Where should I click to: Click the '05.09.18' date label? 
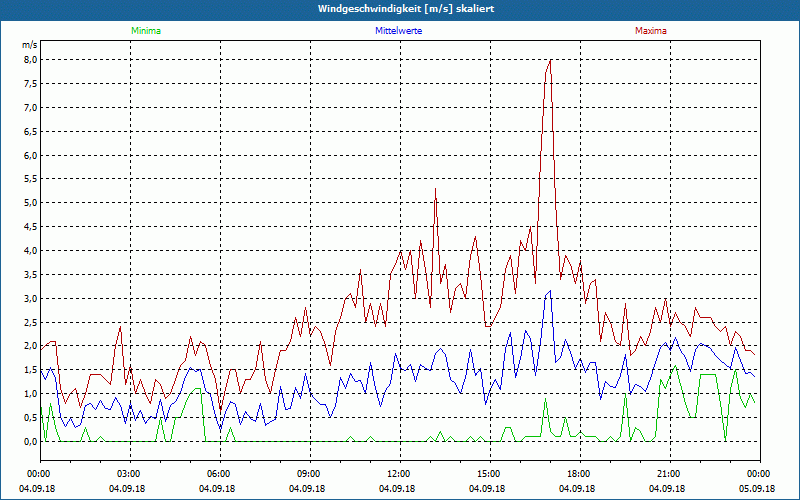(x=757, y=488)
